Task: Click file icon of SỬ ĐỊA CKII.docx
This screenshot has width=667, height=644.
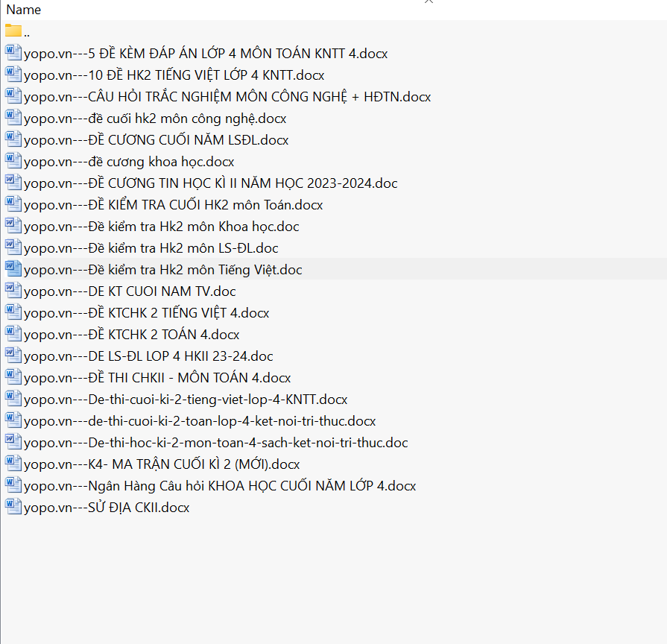Action: coord(13,507)
